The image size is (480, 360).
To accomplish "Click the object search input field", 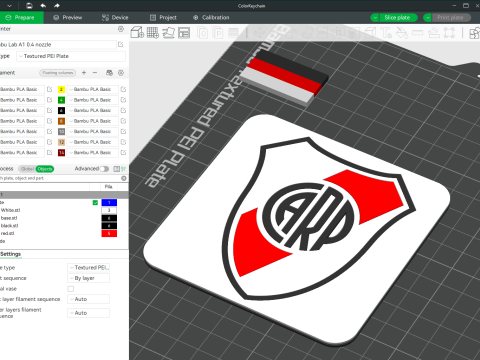I will pyautogui.click(x=60, y=178).
